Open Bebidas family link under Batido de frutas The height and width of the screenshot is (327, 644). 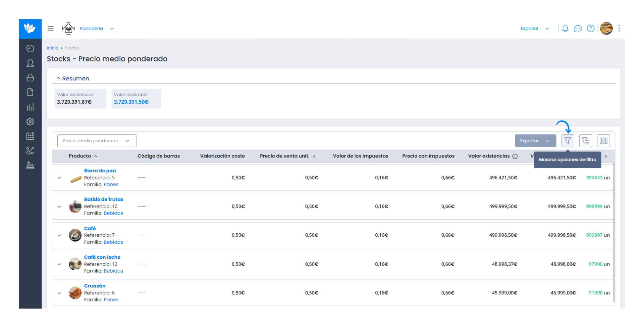click(113, 213)
